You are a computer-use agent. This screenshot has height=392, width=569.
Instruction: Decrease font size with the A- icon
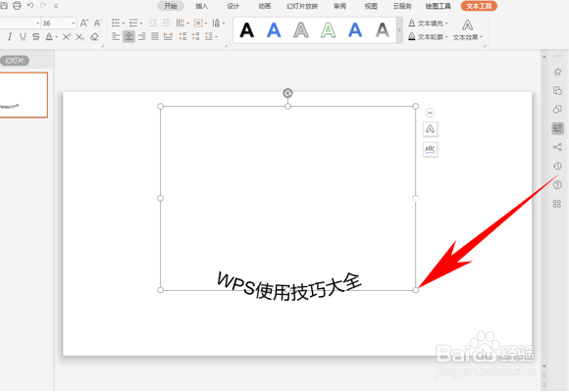click(98, 24)
